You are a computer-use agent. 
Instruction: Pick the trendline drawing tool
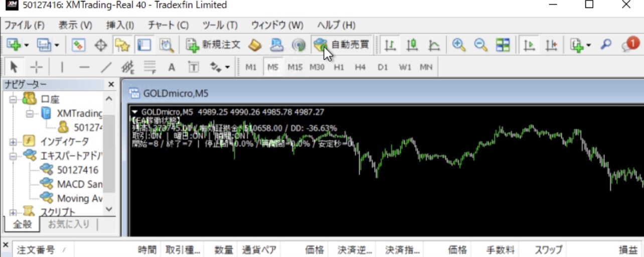pyautogui.click(x=106, y=67)
